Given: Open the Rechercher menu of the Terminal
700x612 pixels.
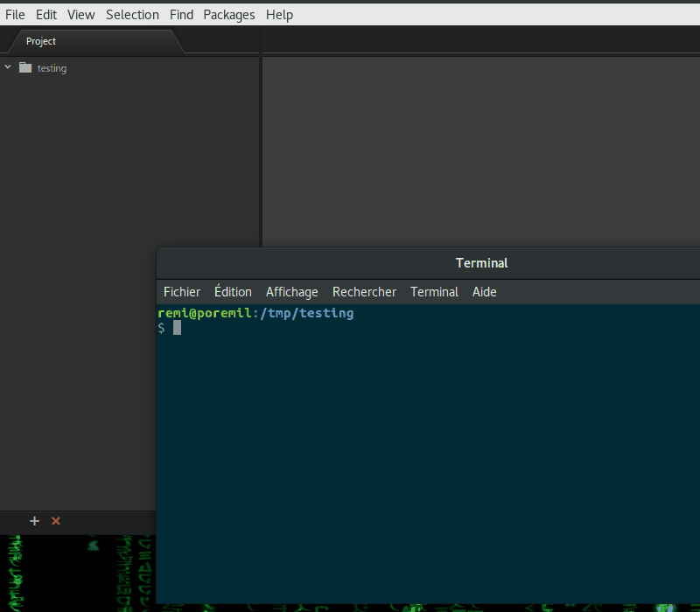Looking at the screenshot, I should pyautogui.click(x=364, y=291).
